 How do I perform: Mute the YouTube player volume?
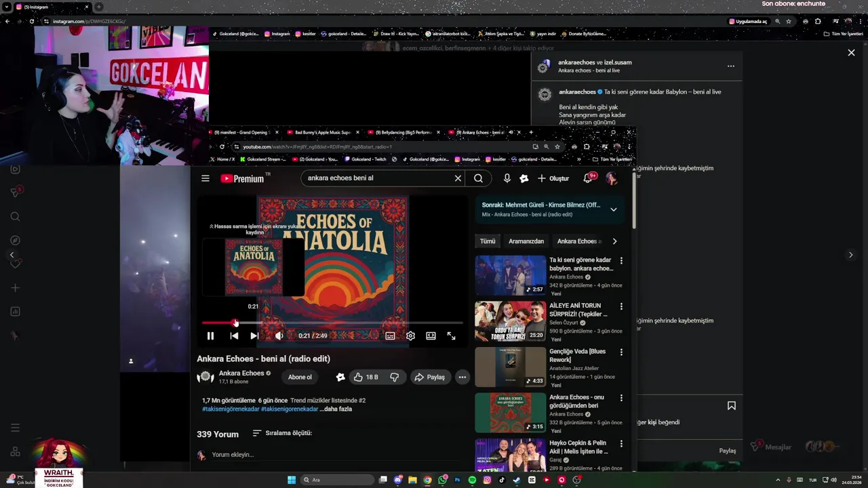click(x=279, y=335)
